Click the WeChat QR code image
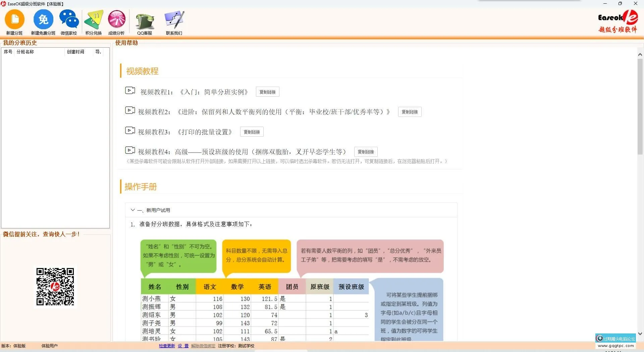644x352 pixels. tap(55, 287)
